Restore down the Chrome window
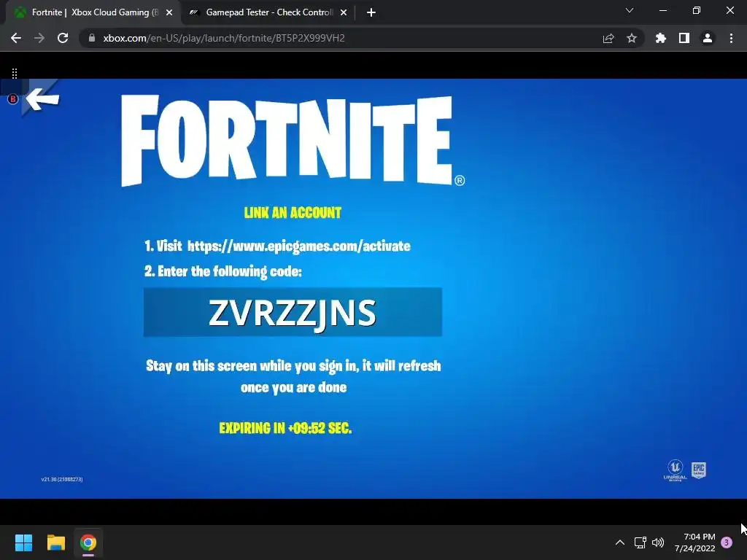 point(697,10)
